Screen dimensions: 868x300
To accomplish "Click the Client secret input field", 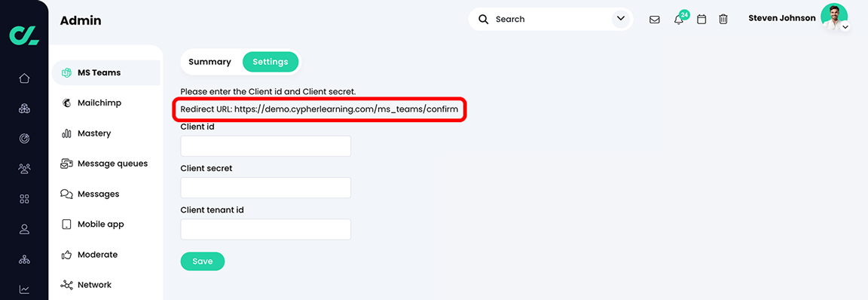I will coord(266,188).
